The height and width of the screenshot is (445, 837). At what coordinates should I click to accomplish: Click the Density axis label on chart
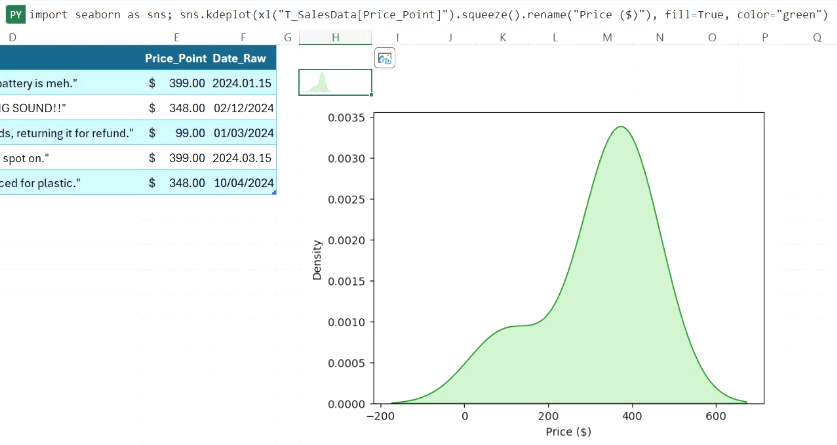(x=317, y=260)
